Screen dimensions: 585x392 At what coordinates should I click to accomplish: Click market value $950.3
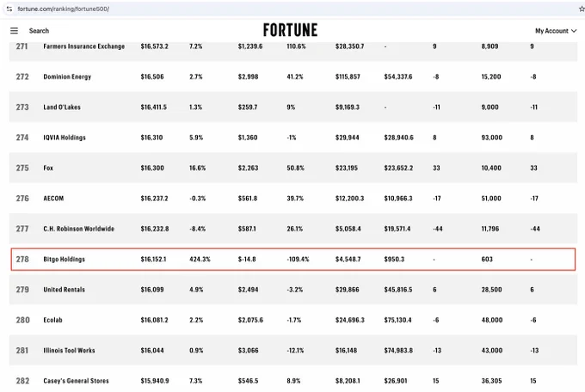pos(394,260)
